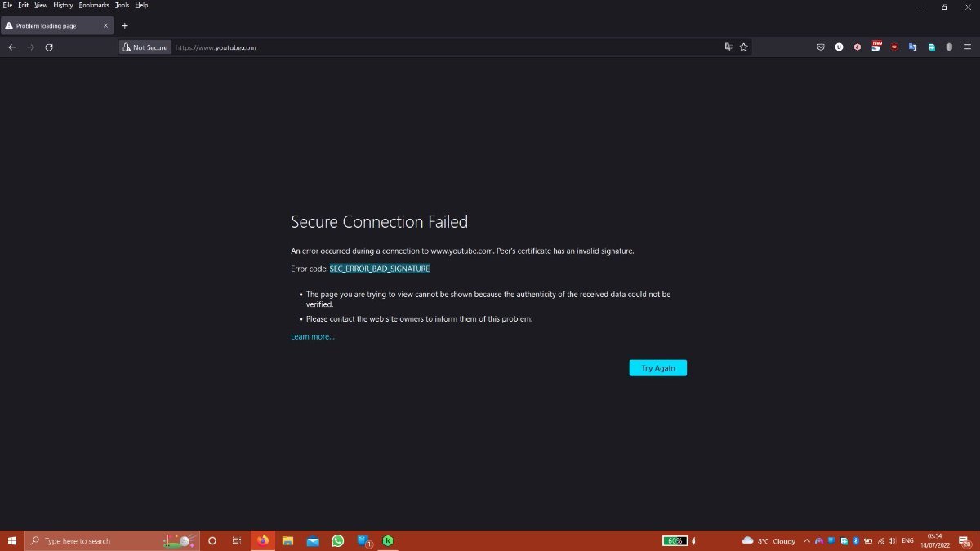Open the gray shield extension icon

click(x=949, y=47)
